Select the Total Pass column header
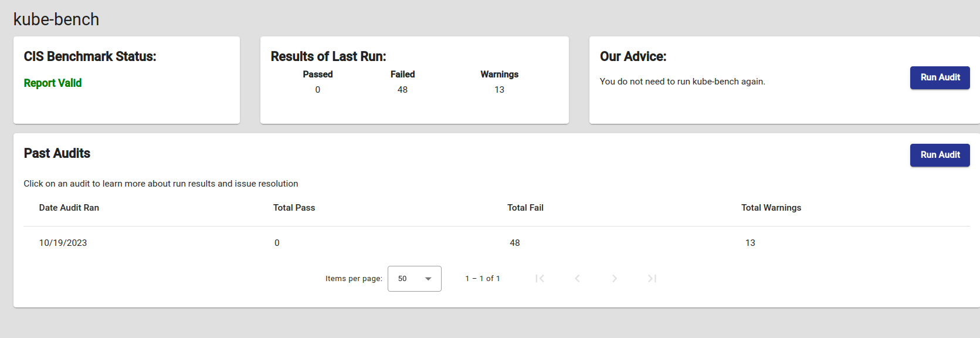Screen dimensions: 980x338 pos(294,208)
